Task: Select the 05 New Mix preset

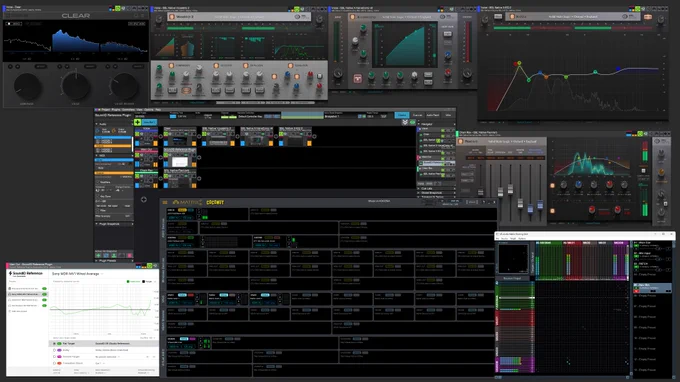Action: pos(652,288)
